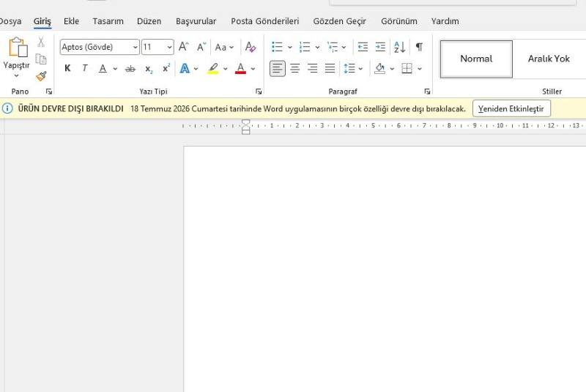Switch to the Başvurular tab
586x392 pixels.
coord(196,21)
